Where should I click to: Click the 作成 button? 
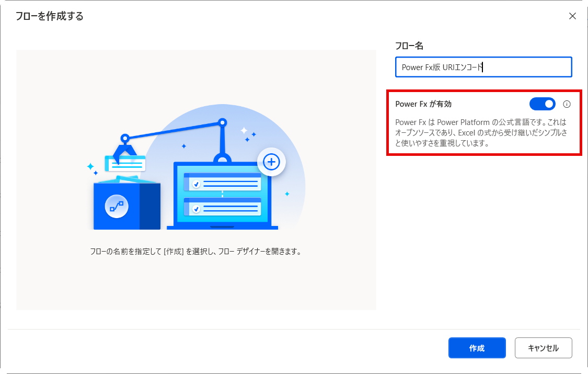pyautogui.click(x=477, y=348)
